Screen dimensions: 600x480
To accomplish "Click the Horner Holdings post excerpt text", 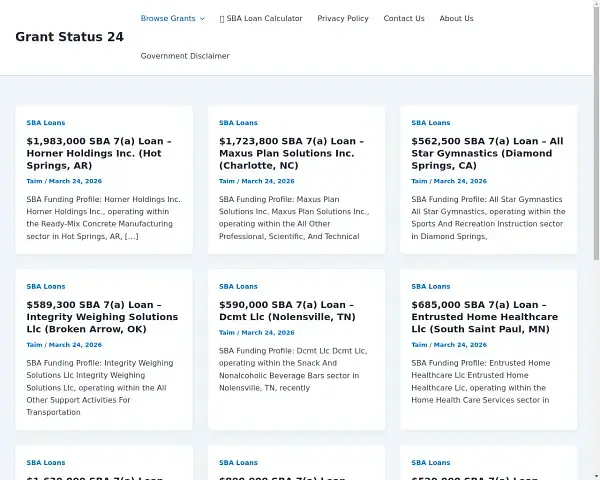I will (x=103, y=217).
